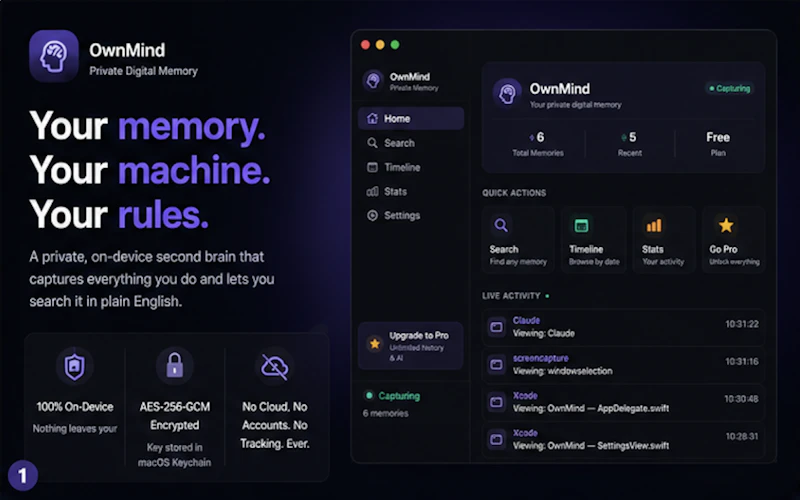
Task: Click the Capturing status at sidebar bottom
Action: (x=394, y=395)
